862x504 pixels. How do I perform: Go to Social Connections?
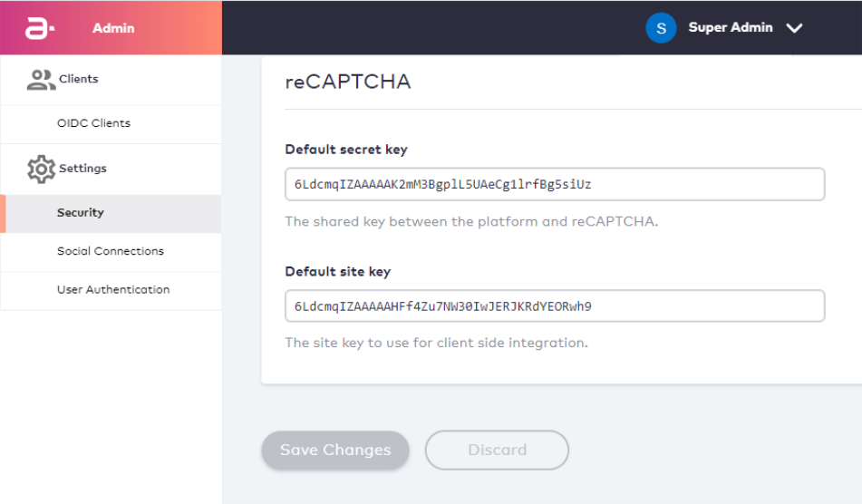111,252
